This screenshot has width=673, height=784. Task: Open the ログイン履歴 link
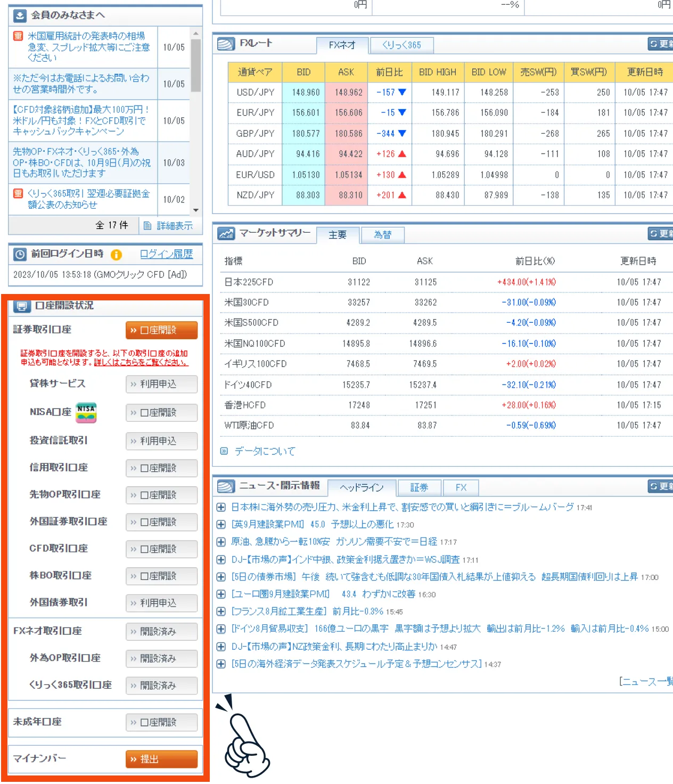click(166, 254)
